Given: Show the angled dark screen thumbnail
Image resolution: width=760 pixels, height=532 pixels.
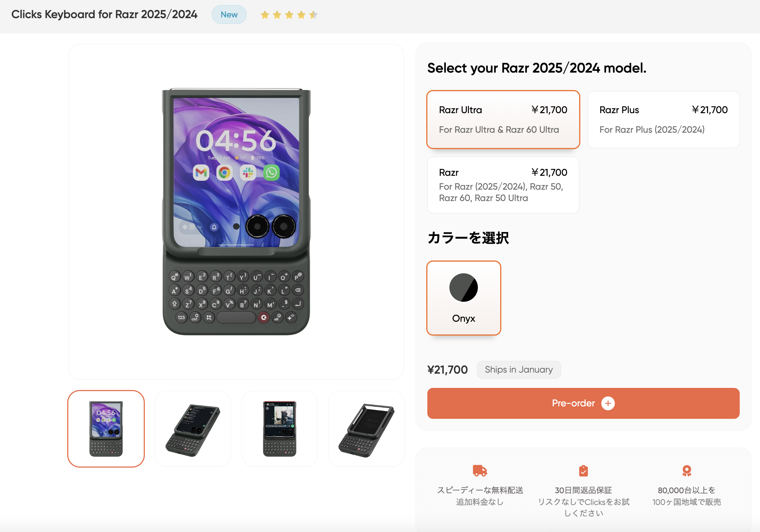Looking at the screenshot, I should 193,428.
